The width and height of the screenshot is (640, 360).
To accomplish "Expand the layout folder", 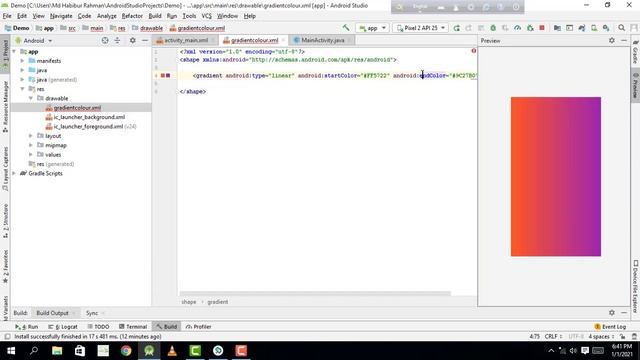I will click(x=31, y=136).
